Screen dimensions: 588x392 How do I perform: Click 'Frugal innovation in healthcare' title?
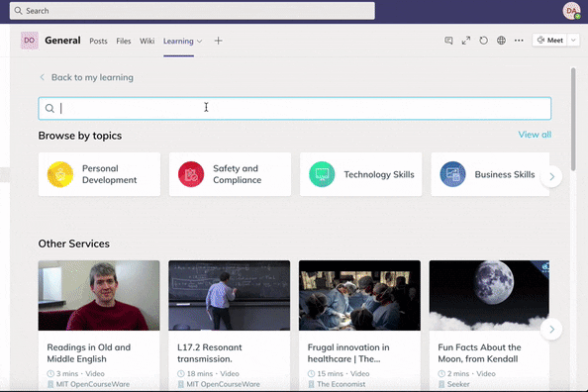[x=348, y=353]
